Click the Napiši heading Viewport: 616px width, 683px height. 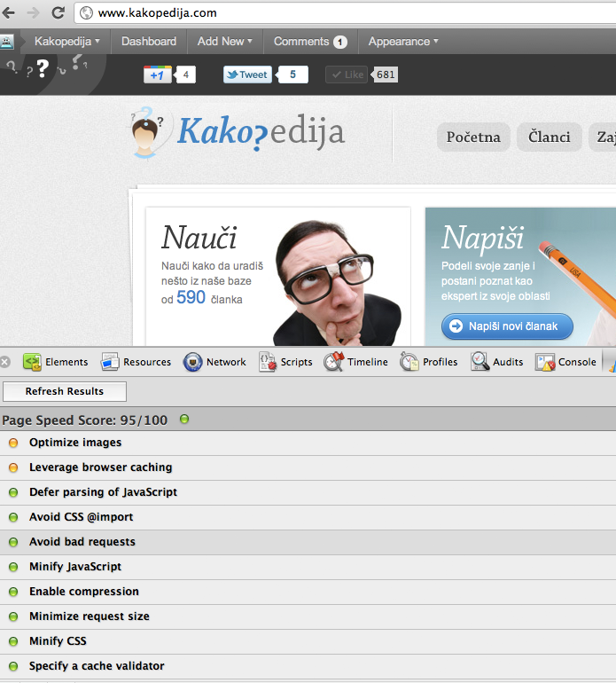[x=482, y=238]
